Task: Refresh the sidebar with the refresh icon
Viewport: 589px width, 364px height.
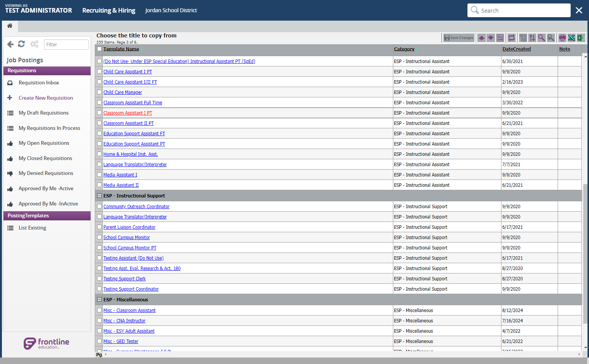Action: pos(21,44)
